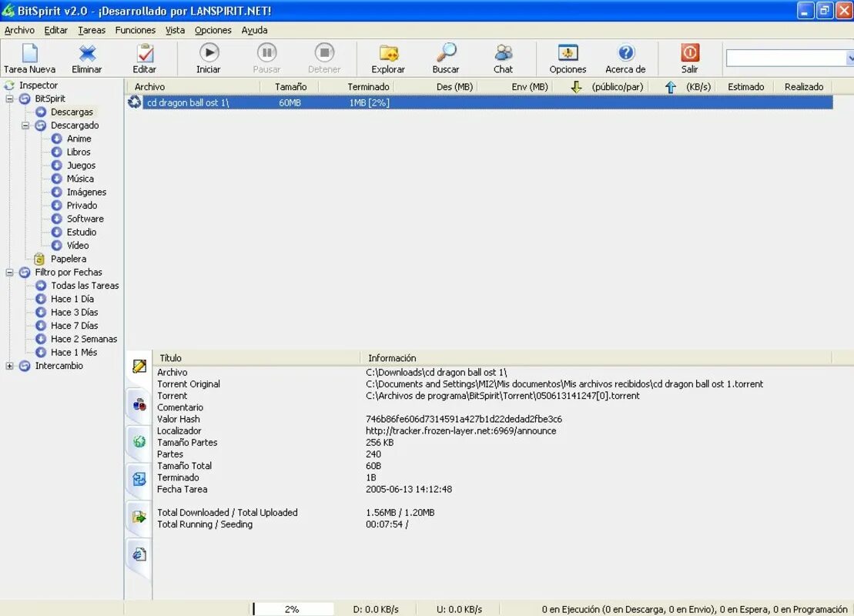Select the Software category
854x616 pixels.
(85, 219)
